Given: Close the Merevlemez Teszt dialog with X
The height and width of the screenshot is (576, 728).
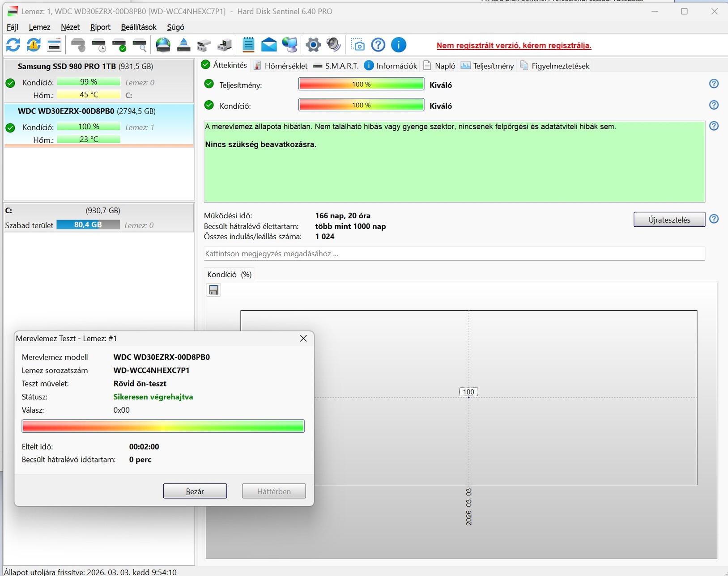Looking at the screenshot, I should 303,339.
